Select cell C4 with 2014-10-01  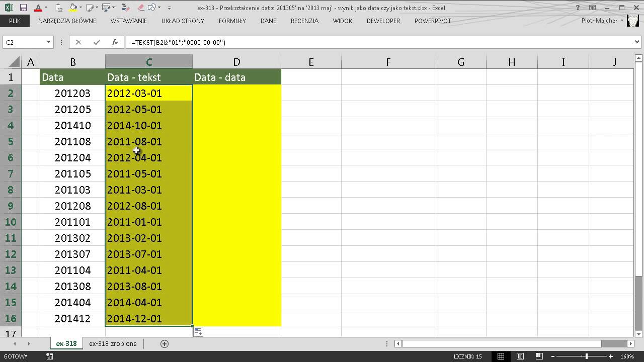click(149, 125)
